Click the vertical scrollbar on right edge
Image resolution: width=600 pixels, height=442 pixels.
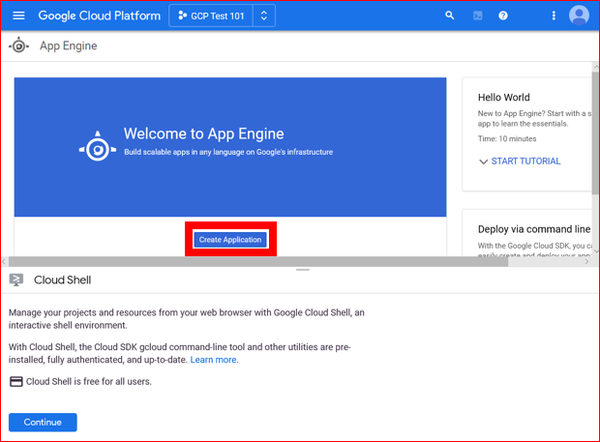coord(595,134)
